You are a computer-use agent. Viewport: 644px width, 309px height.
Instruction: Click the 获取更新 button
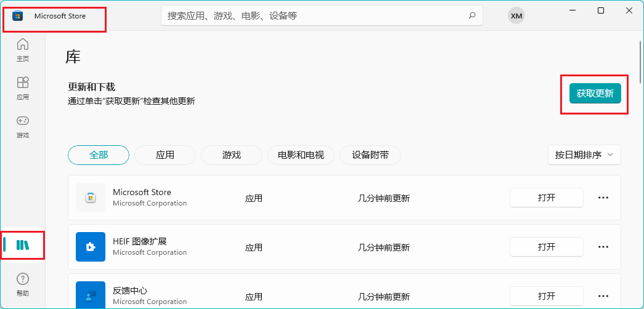point(595,94)
